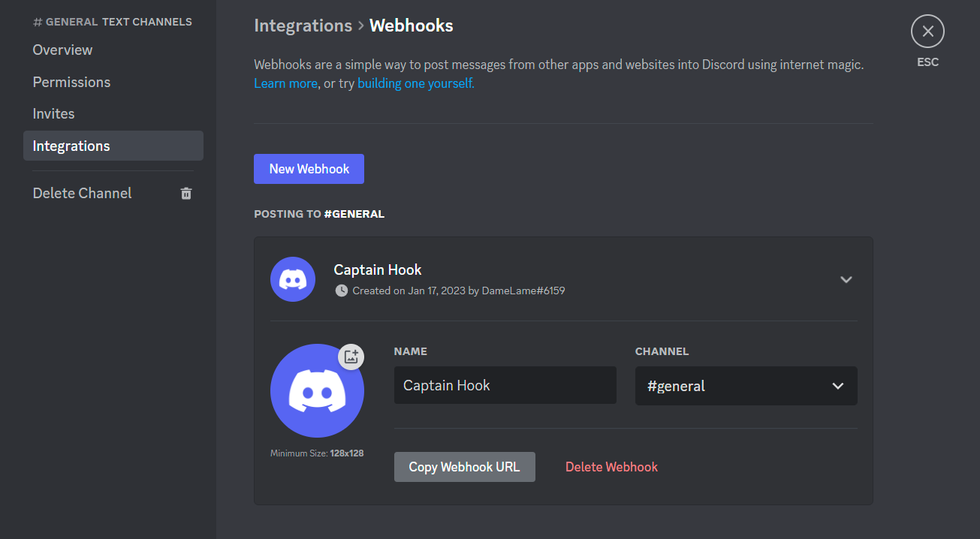Image resolution: width=980 pixels, height=539 pixels.
Task: Click Delete Webhook
Action: tap(611, 467)
